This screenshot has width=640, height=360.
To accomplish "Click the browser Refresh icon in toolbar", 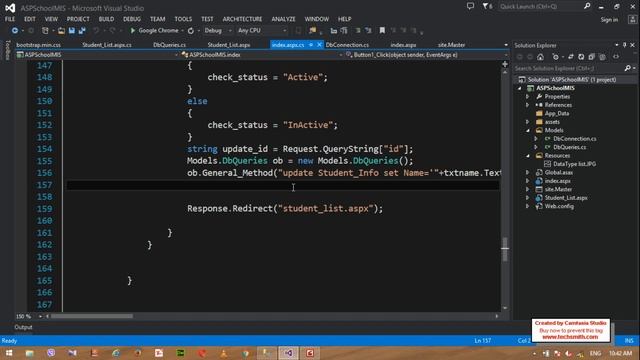I will (191, 31).
